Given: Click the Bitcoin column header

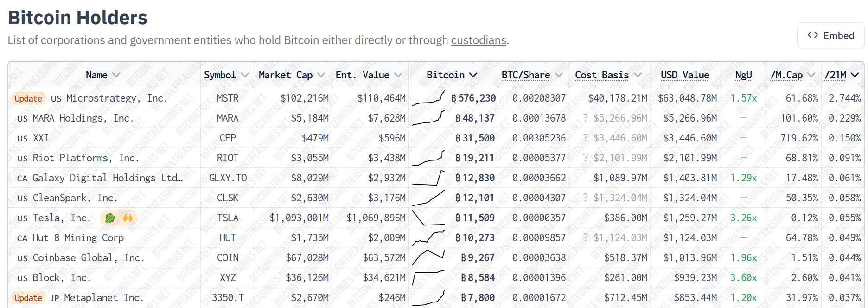Looking at the screenshot, I should click(446, 75).
